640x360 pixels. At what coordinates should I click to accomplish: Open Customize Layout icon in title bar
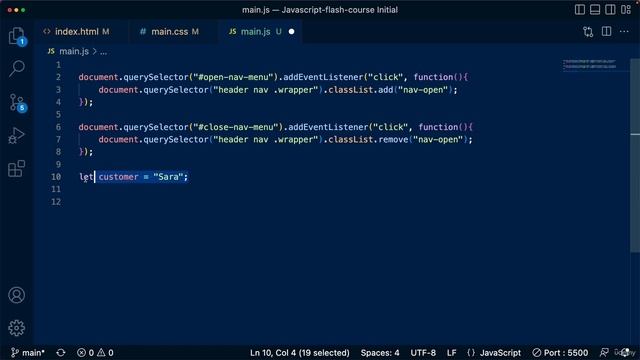[x=626, y=9]
